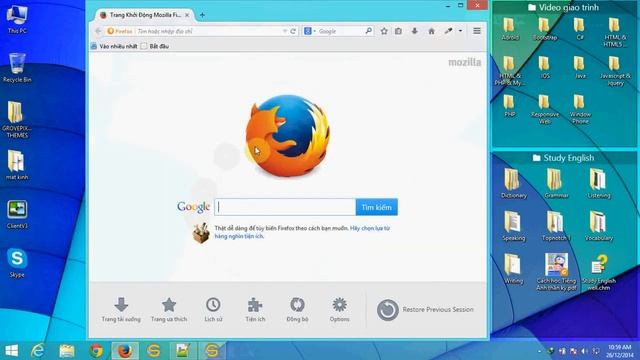Open the Java folder in Video giáo trình
Screen dimensions: 640x360
point(580,67)
